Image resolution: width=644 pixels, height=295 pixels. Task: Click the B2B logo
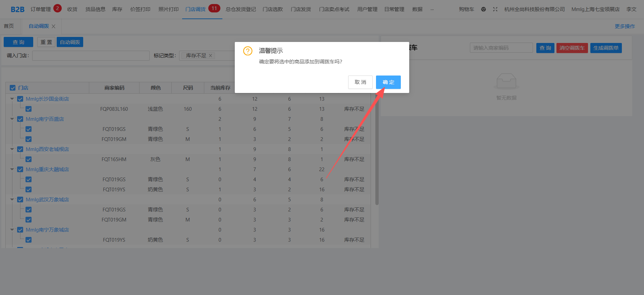pos(17,9)
